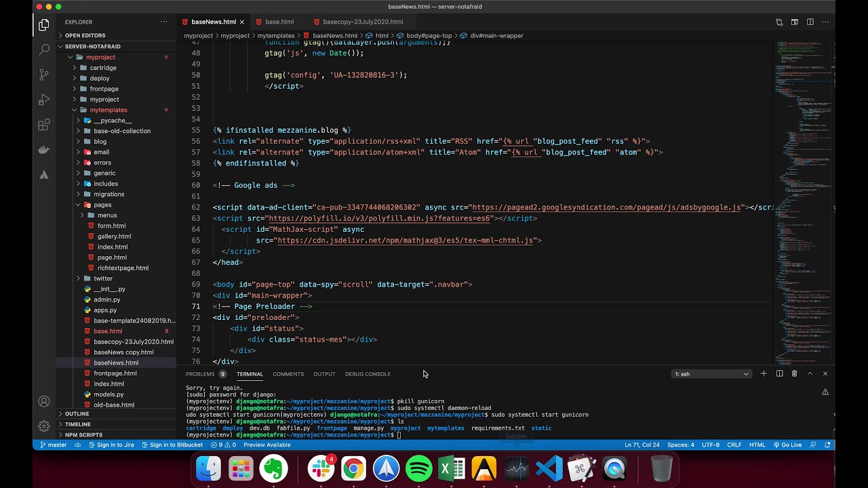Split the terminal panel

779,373
